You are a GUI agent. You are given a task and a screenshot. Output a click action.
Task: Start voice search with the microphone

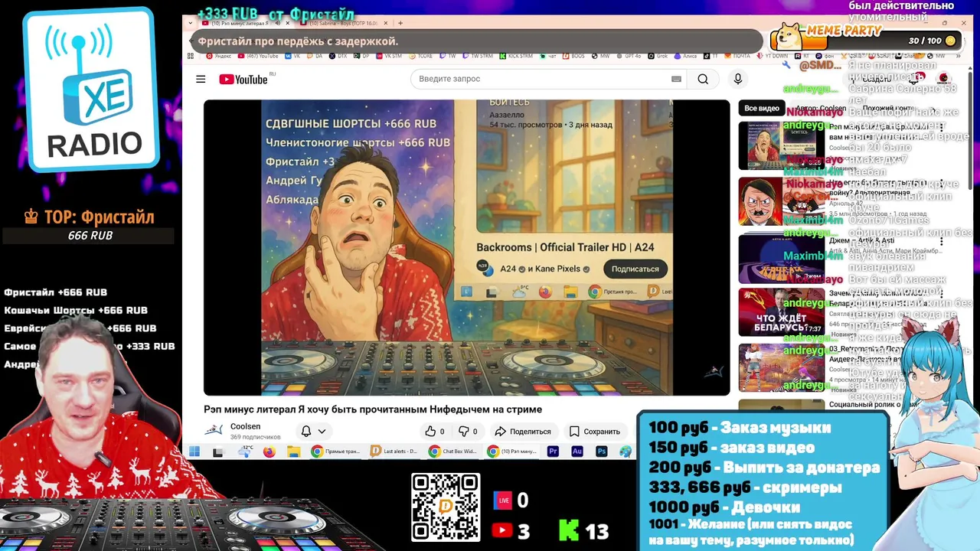(738, 79)
